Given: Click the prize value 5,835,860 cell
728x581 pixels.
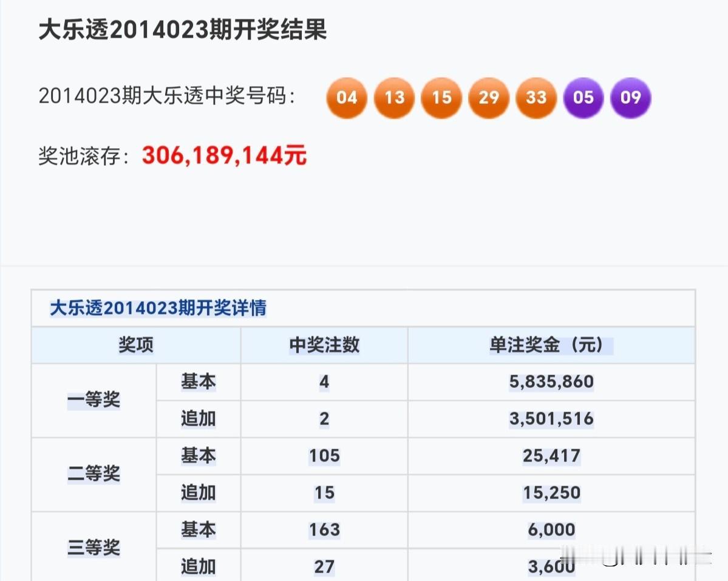Looking at the screenshot, I should pyautogui.click(x=549, y=382).
